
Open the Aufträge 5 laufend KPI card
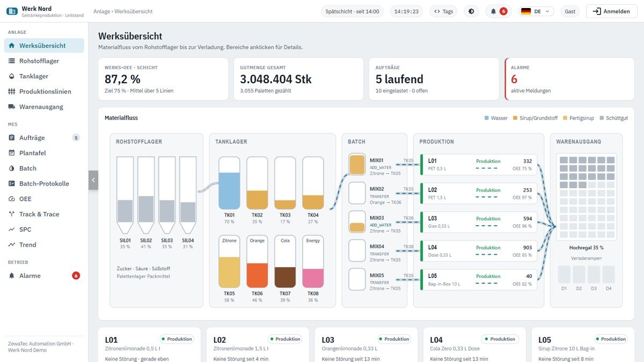(434, 79)
